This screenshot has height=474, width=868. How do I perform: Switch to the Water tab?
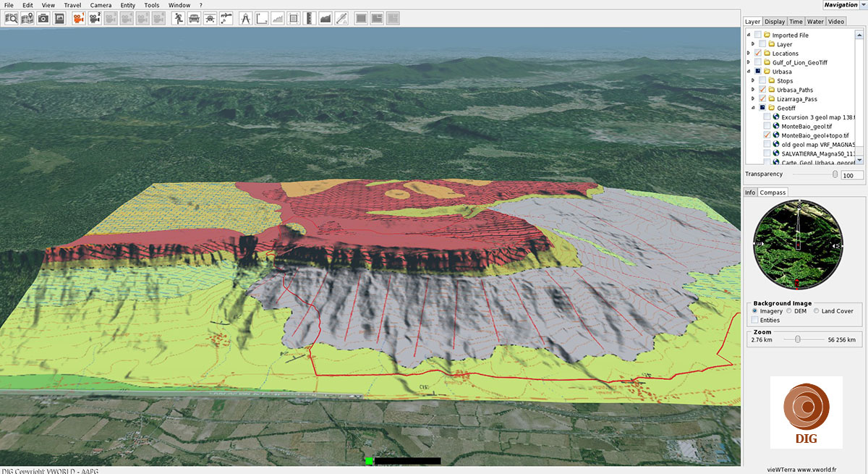click(815, 22)
